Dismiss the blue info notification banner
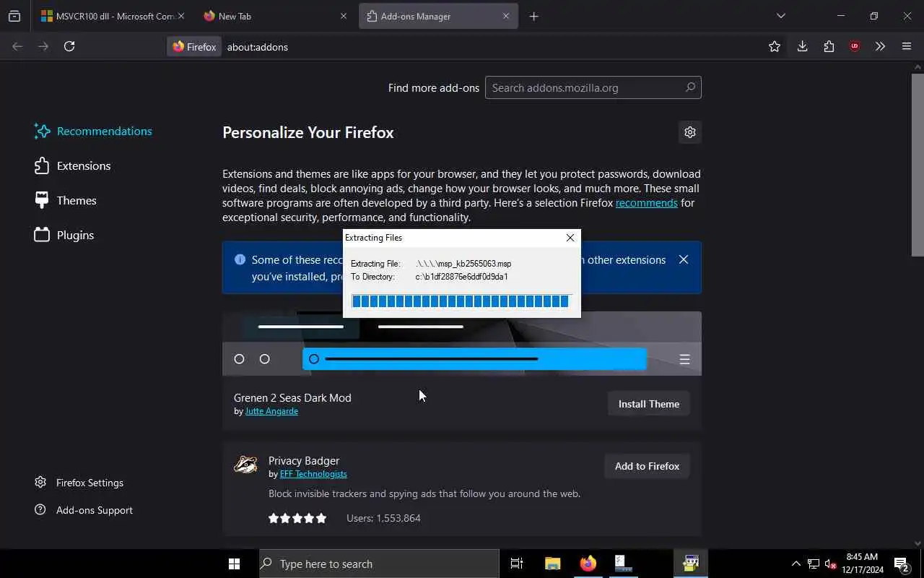924x578 pixels. click(x=684, y=259)
